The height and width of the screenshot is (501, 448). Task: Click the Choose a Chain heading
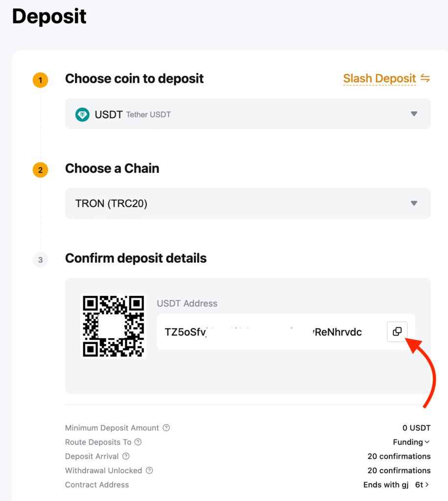112,168
